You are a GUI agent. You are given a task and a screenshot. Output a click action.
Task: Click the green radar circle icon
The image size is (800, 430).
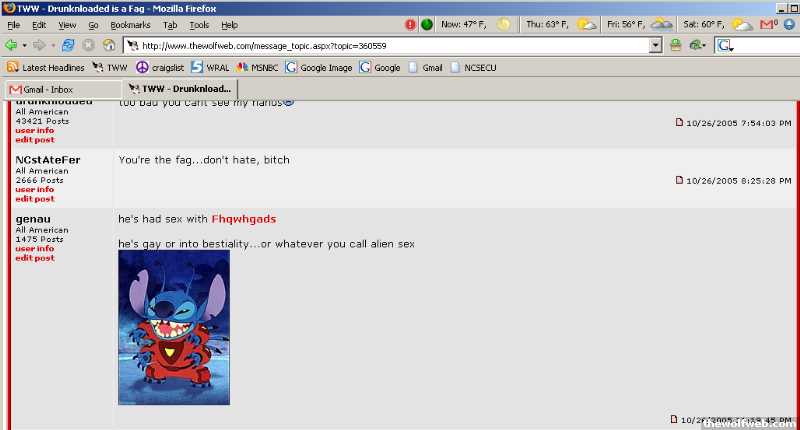(x=427, y=24)
